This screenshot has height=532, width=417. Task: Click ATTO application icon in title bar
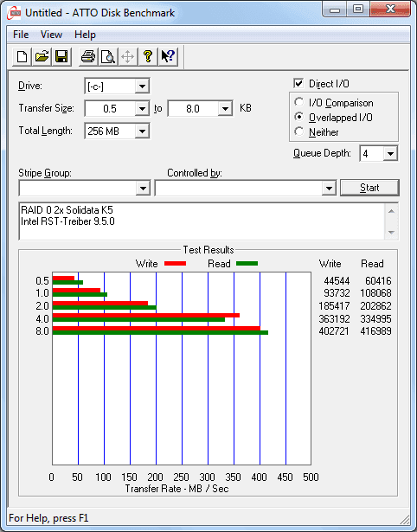(14, 13)
